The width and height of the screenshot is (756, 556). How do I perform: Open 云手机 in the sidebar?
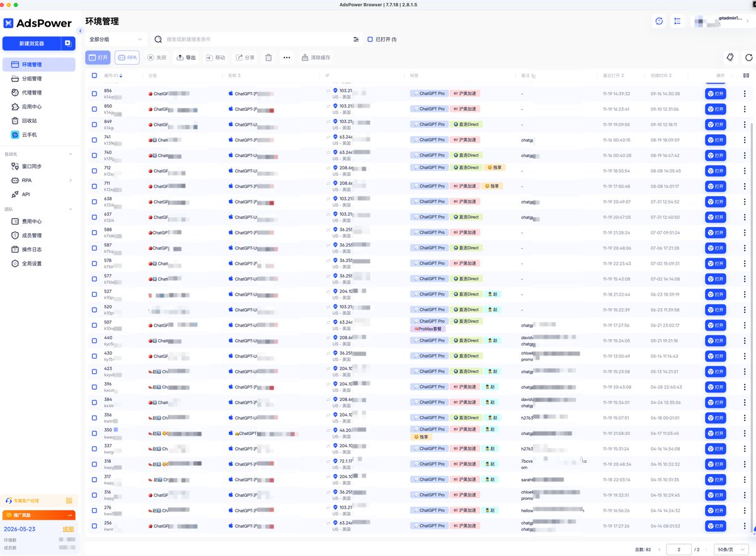coord(39,135)
